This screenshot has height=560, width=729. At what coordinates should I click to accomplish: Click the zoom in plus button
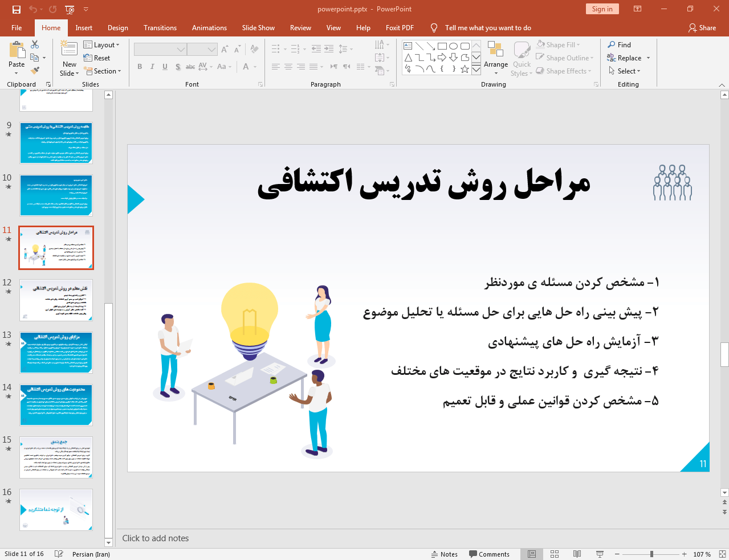pyautogui.click(x=685, y=554)
